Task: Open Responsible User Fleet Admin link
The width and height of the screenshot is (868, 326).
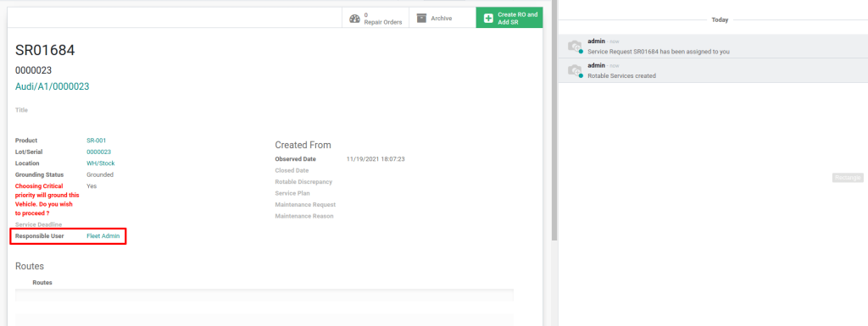Action: [x=103, y=236]
